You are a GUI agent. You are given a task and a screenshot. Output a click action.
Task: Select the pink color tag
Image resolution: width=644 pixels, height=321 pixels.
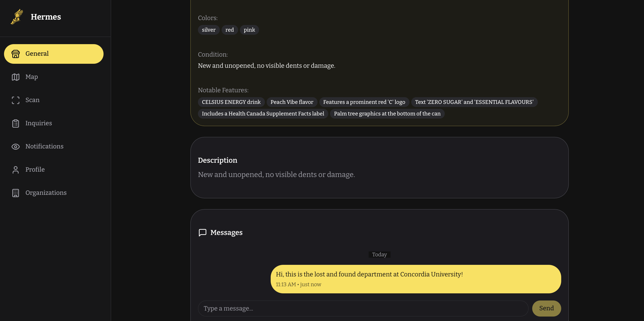click(249, 30)
